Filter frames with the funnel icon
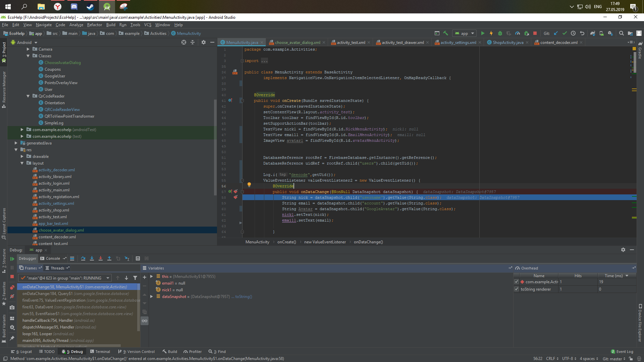Screen dimensions: 644x362 tap(135, 278)
